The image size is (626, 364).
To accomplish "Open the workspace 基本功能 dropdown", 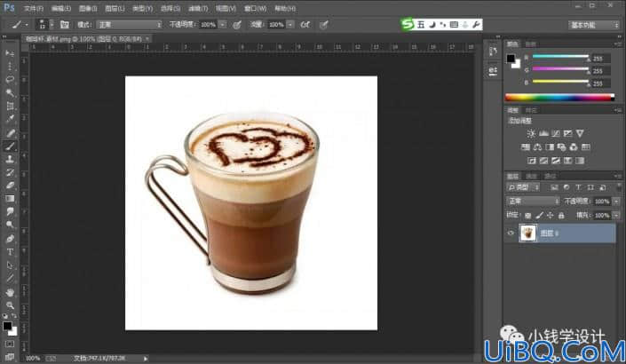I will click(594, 25).
